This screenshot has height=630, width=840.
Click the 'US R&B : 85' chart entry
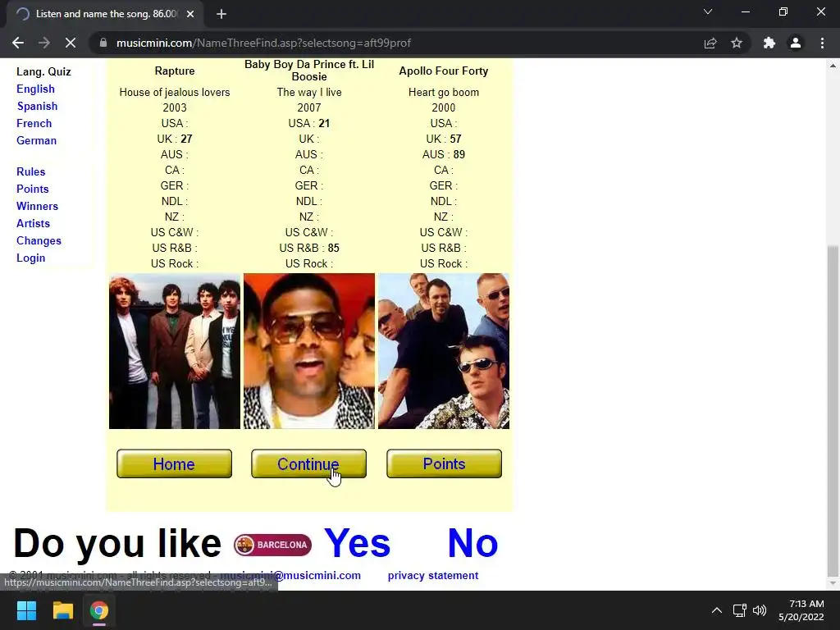coord(309,248)
